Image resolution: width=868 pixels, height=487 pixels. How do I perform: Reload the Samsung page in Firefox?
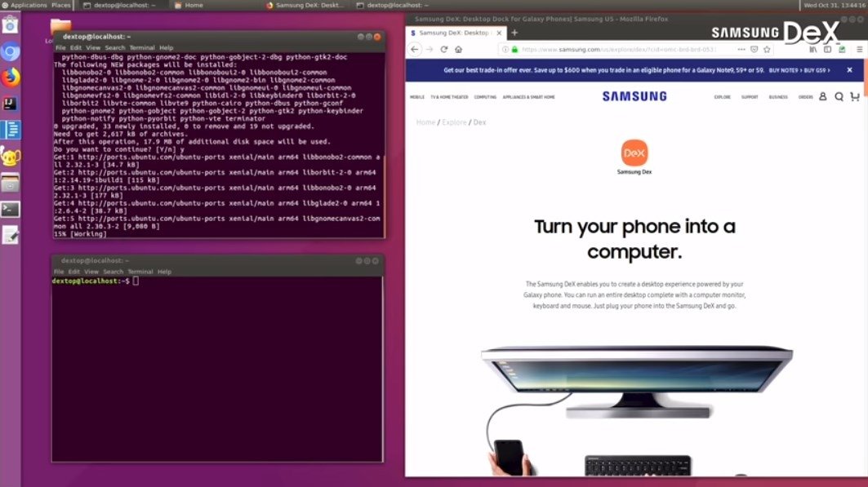(x=444, y=49)
